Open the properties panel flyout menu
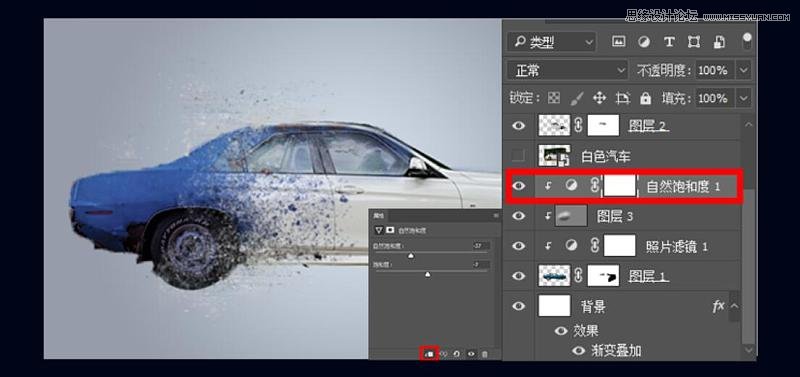The height and width of the screenshot is (377, 800). (x=495, y=216)
